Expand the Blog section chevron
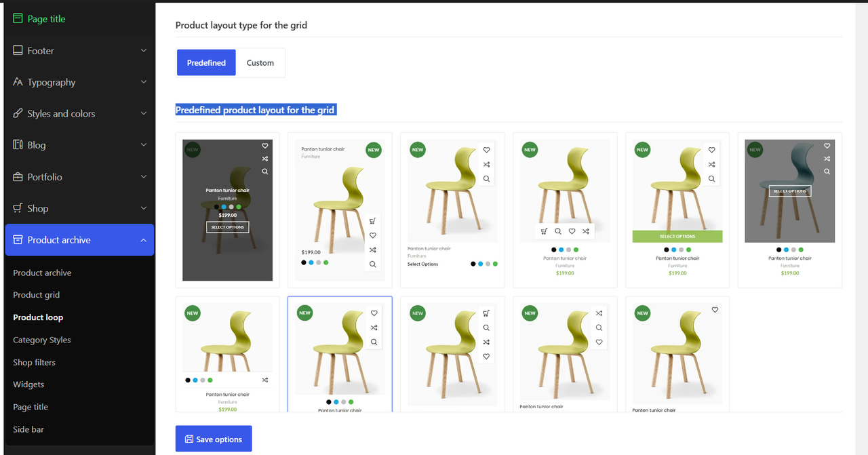Image resolution: width=868 pixels, height=455 pixels. pos(144,145)
